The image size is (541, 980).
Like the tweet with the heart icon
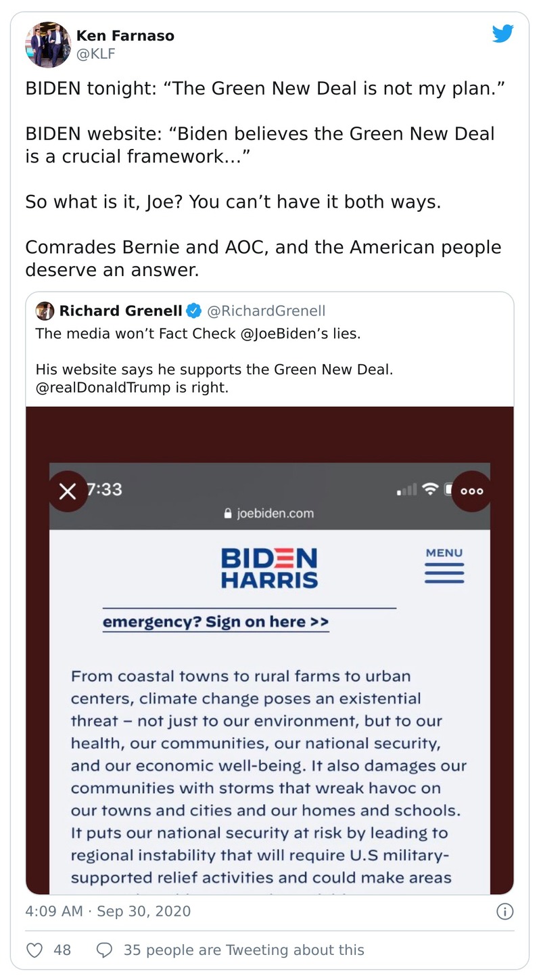tap(34, 950)
